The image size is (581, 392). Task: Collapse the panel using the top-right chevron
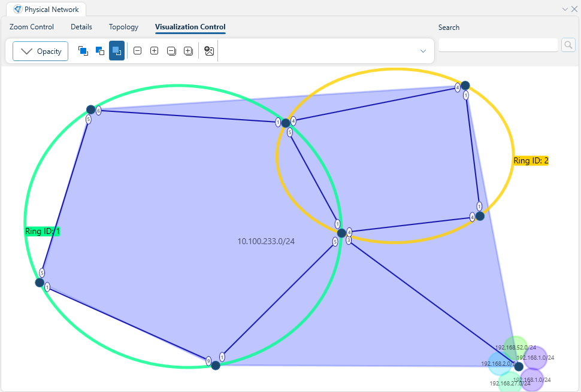tap(565, 8)
